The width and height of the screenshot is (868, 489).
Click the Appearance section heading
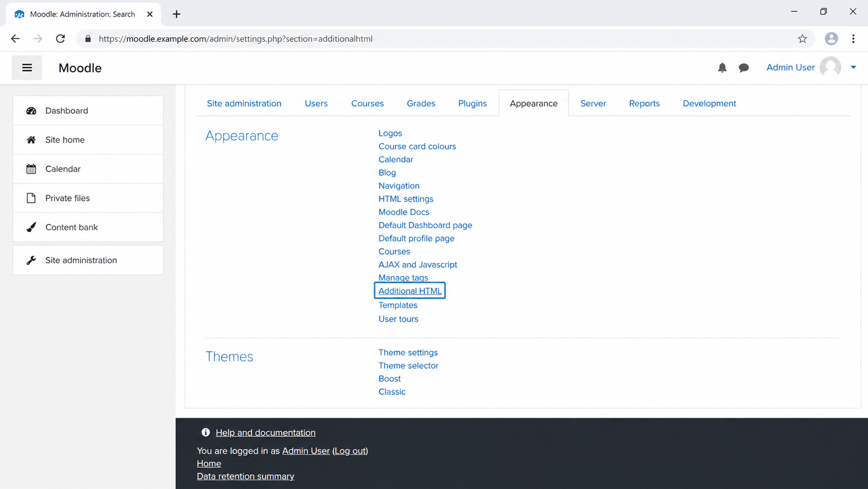point(242,136)
